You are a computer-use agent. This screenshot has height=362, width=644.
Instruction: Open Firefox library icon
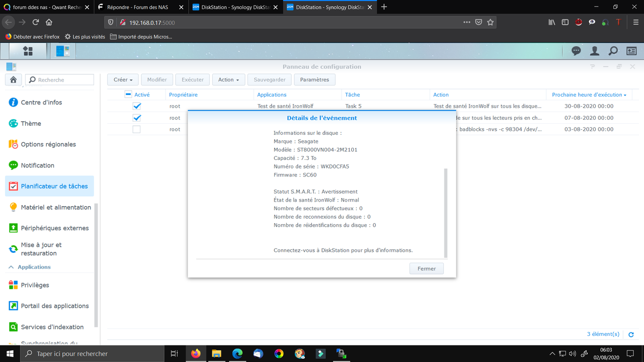(552, 22)
